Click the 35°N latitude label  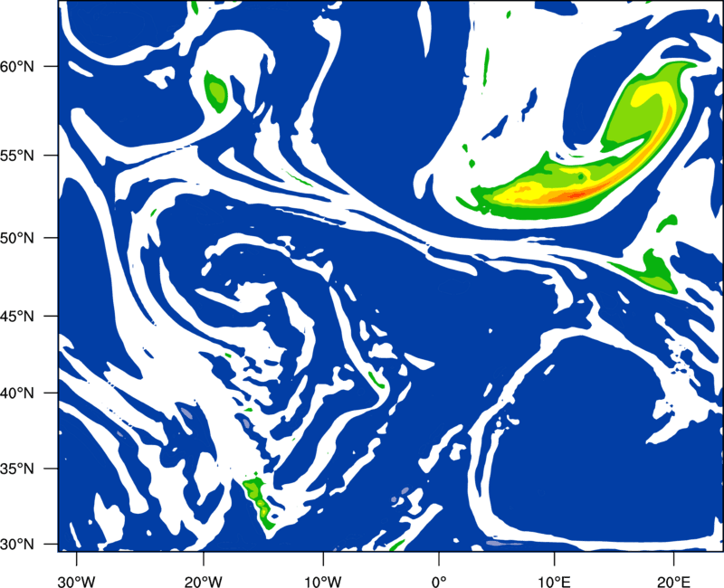click(x=17, y=469)
